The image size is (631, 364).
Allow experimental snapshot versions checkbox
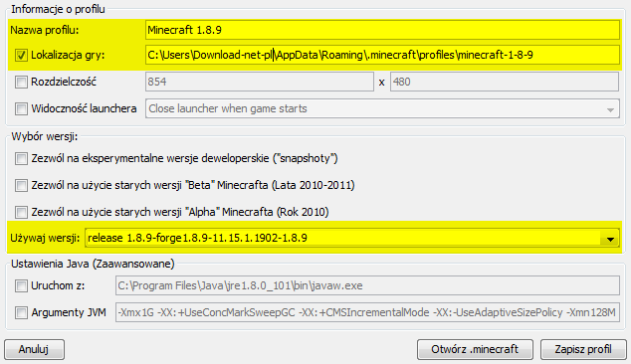click(x=21, y=158)
